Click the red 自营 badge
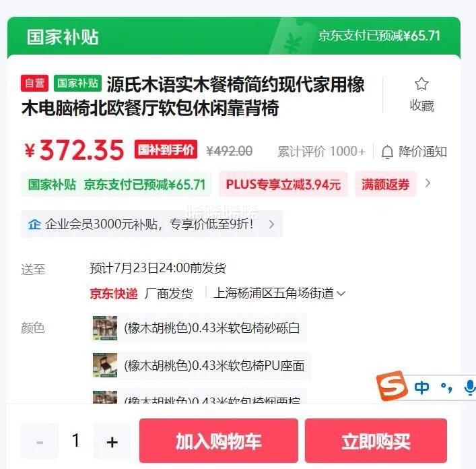This screenshot has width=476, height=469. click(x=34, y=83)
